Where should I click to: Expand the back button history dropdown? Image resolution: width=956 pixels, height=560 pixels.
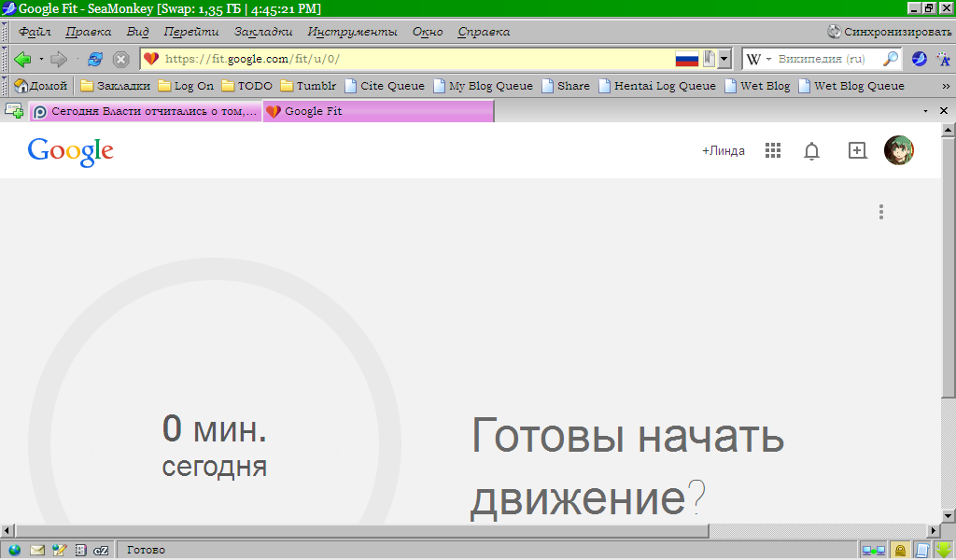pyautogui.click(x=41, y=59)
